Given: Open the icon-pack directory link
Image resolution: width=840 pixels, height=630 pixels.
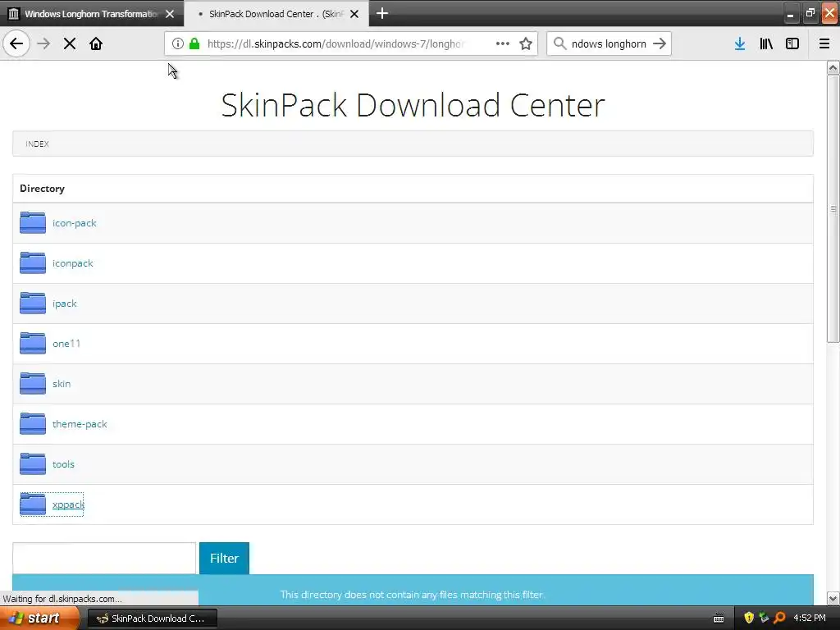Looking at the screenshot, I should click(75, 223).
